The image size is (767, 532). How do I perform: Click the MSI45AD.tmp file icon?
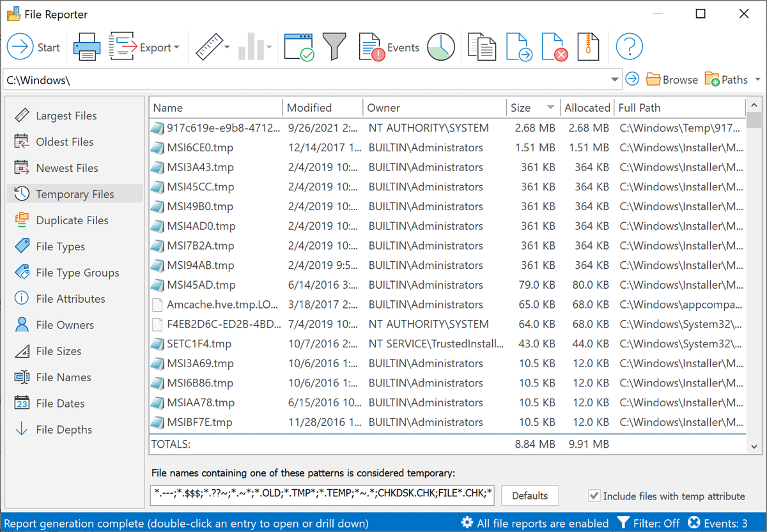point(157,285)
